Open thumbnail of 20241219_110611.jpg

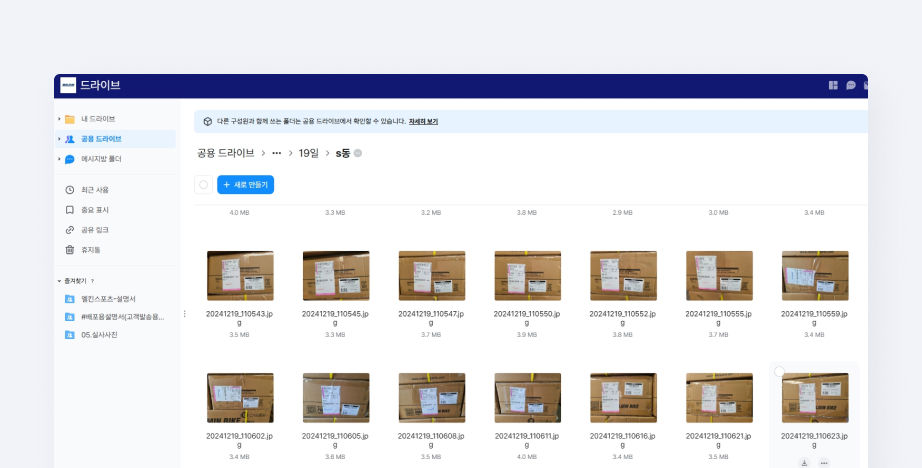527,398
